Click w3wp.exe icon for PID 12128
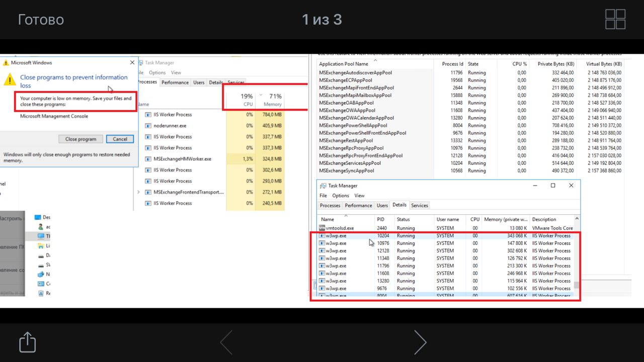 [x=322, y=251]
